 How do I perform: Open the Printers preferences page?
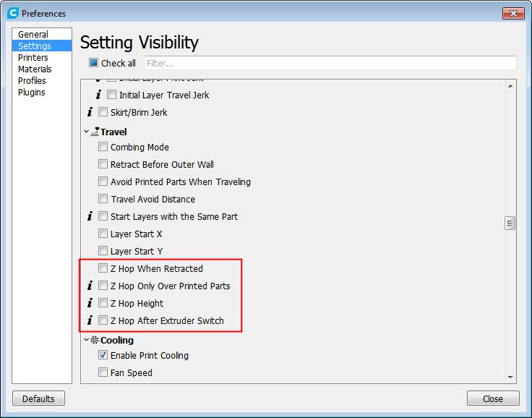(33, 58)
